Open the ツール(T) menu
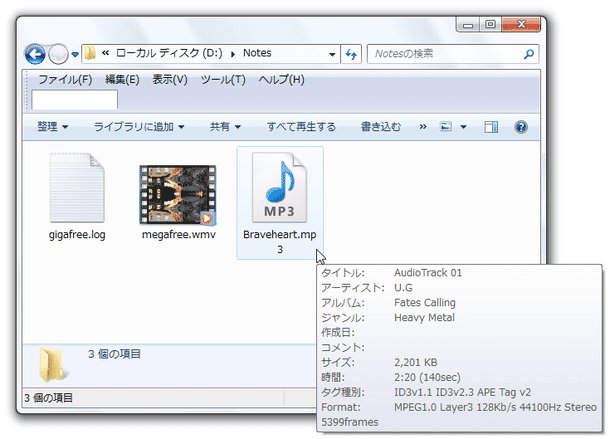Image resolution: width=610 pixels, height=439 pixels. tap(223, 79)
